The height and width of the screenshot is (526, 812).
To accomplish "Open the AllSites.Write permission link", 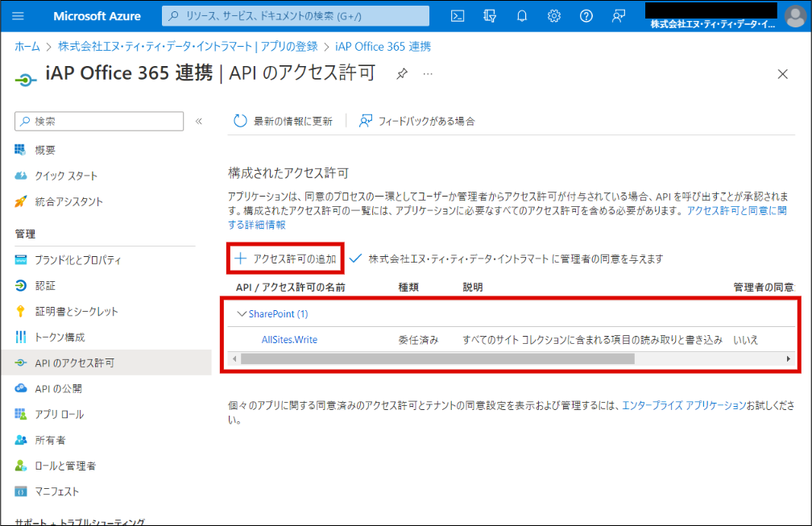I will (x=289, y=340).
